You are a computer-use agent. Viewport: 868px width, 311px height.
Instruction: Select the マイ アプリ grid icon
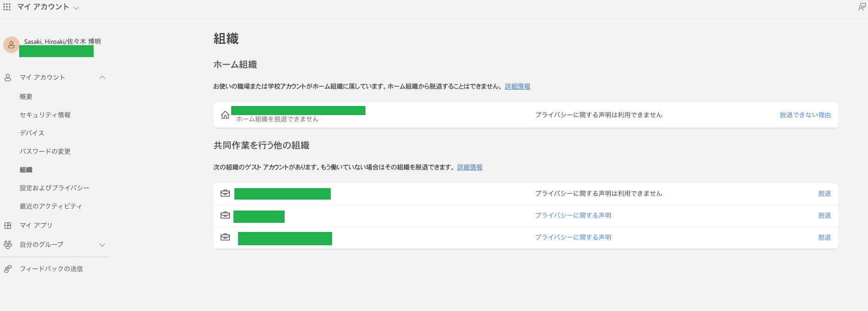pyautogui.click(x=7, y=225)
